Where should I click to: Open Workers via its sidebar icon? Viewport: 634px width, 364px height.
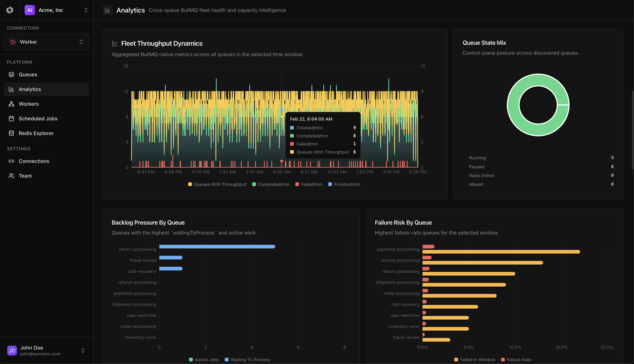point(12,104)
